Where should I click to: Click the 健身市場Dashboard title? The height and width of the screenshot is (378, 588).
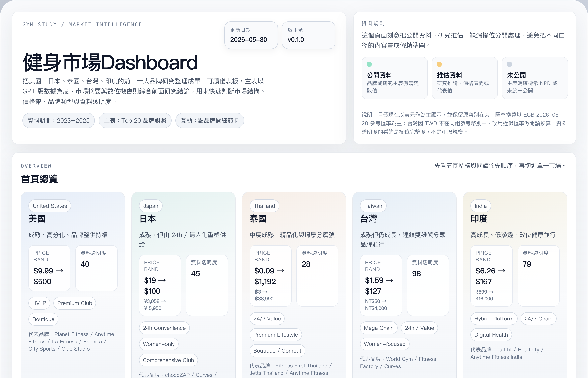tap(110, 62)
